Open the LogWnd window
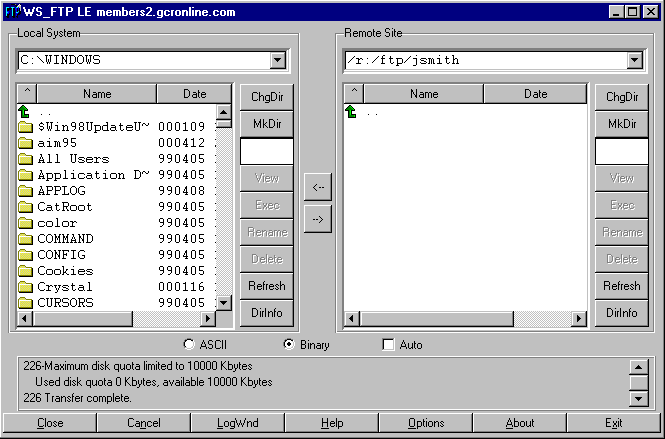 [238, 423]
